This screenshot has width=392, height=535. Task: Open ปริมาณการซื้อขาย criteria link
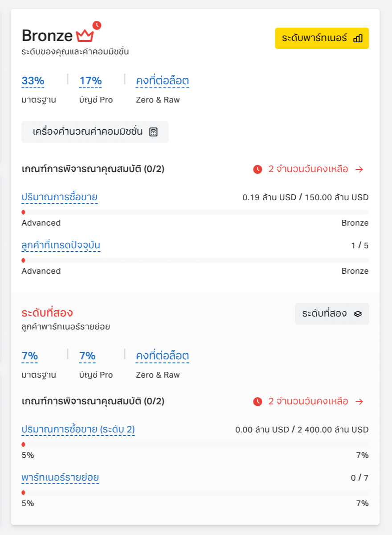[x=59, y=197]
